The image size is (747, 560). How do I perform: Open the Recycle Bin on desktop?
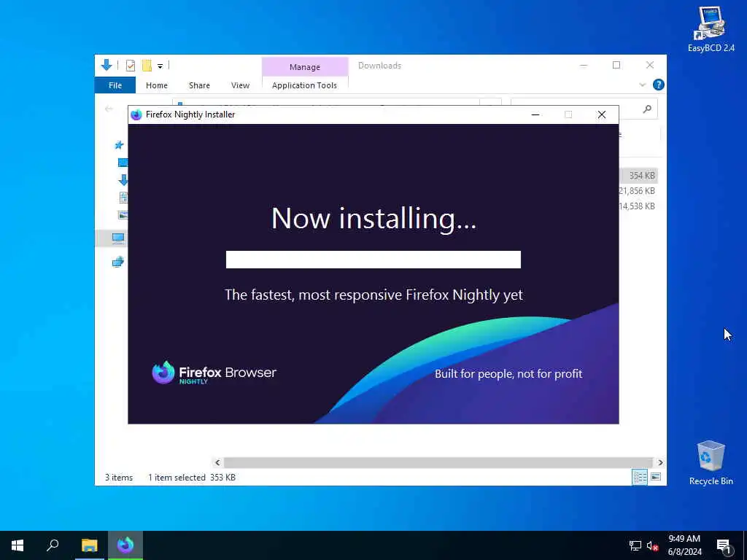[711, 463]
